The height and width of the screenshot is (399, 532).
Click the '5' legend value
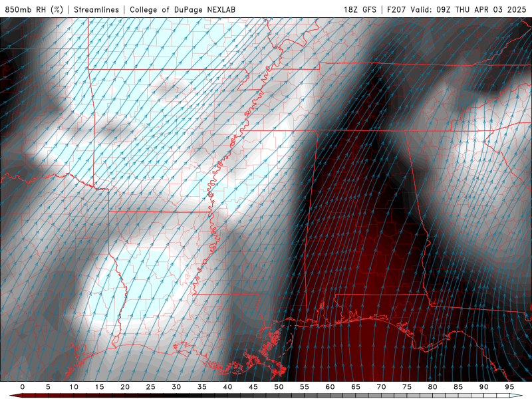pos(48,387)
